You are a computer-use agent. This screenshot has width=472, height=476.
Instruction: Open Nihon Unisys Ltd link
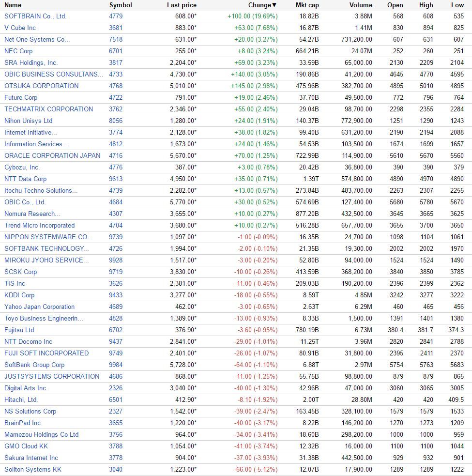coord(28,121)
